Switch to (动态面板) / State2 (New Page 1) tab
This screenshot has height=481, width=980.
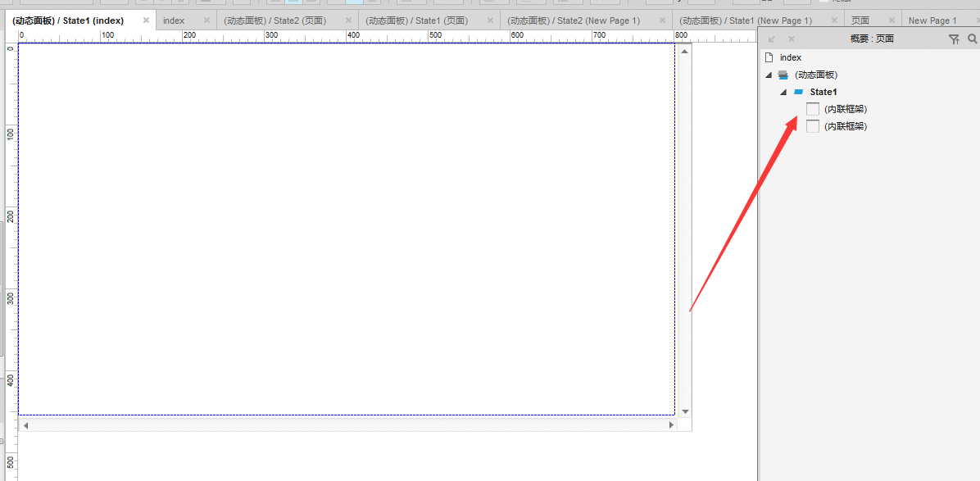pyautogui.click(x=574, y=20)
